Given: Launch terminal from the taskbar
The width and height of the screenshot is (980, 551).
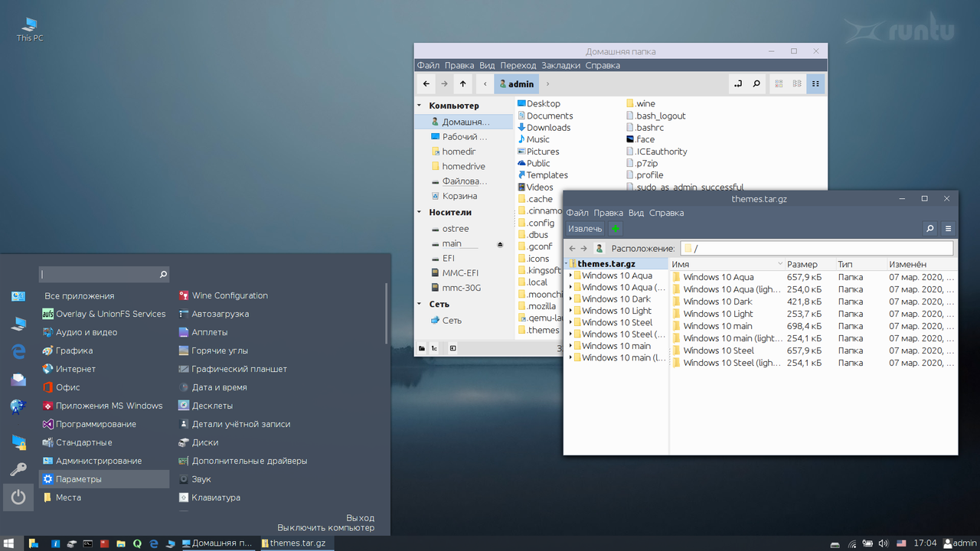Looking at the screenshot, I should click(88, 543).
